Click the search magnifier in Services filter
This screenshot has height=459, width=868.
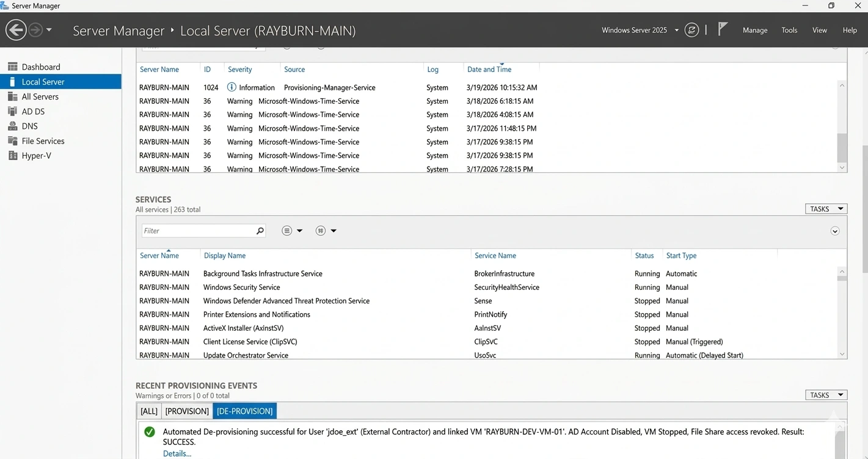click(x=260, y=231)
